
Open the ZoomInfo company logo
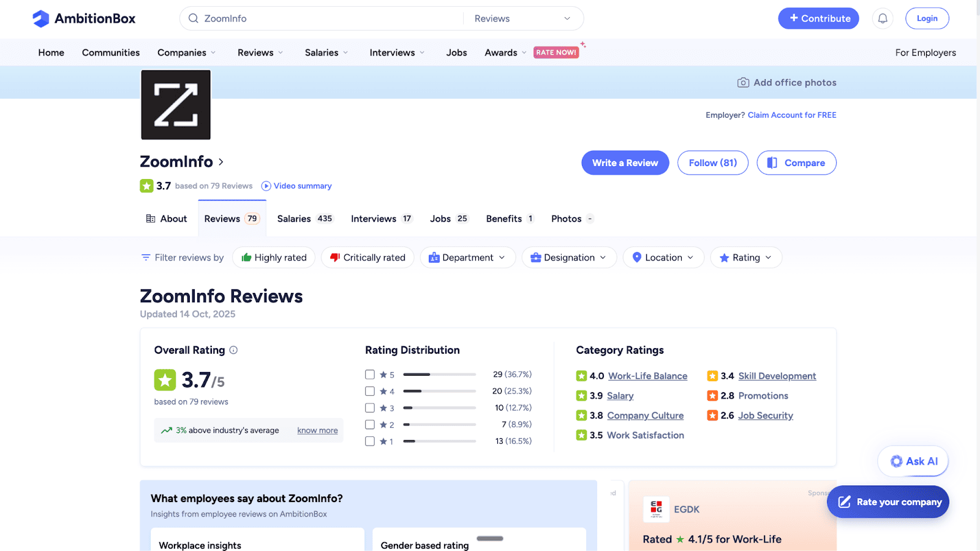[176, 105]
